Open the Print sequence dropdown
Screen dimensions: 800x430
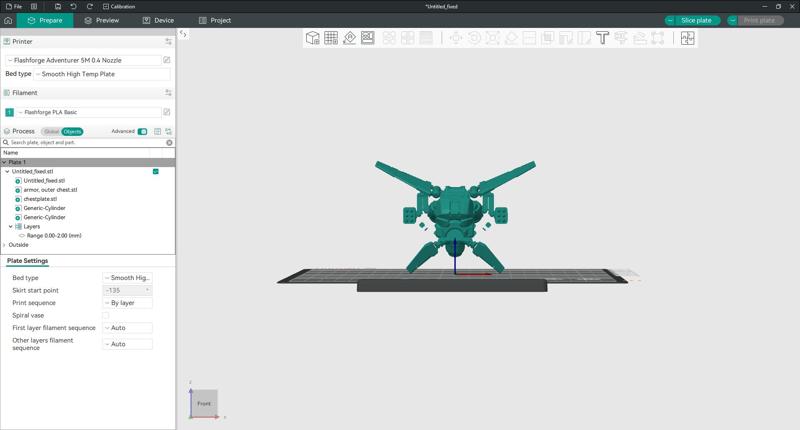(128, 302)
